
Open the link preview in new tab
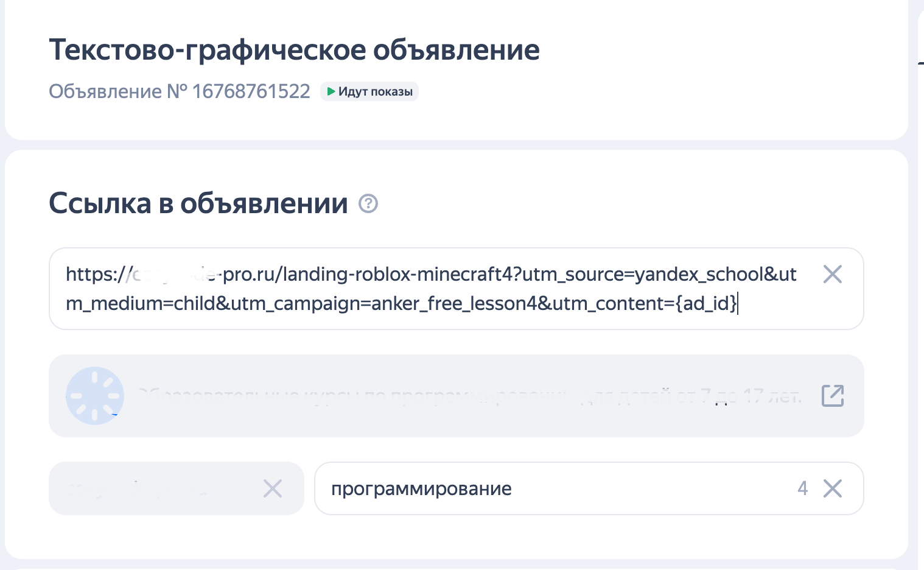(x=832, y=396)
